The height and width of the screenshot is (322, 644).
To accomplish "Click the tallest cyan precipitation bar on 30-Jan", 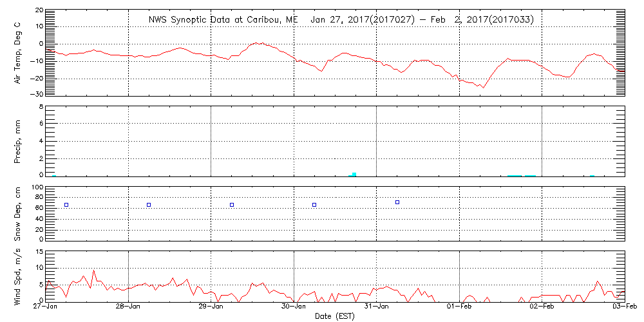I will coord(354,175).
